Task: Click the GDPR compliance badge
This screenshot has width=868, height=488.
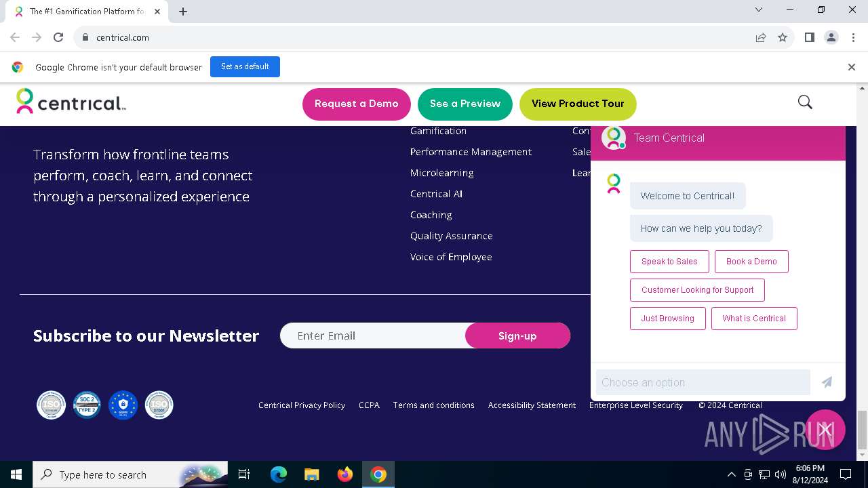Action: pos(123,405)
